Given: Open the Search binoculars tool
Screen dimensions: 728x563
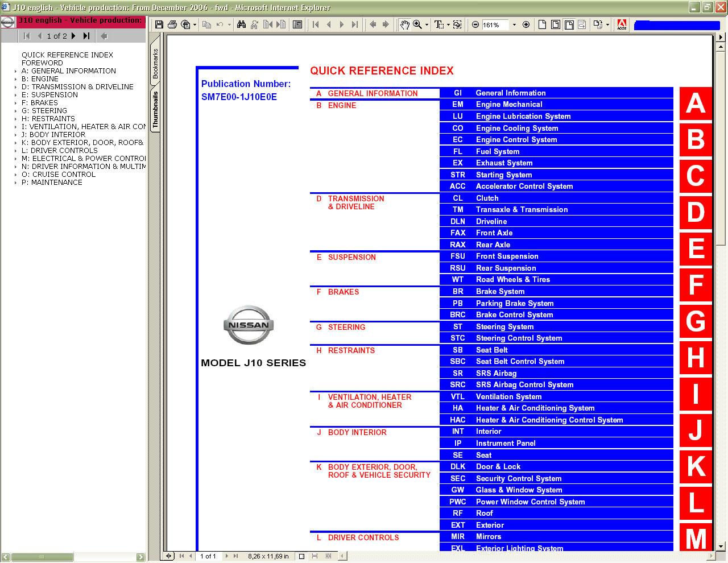Looking at the screenshot, I should point(241,24).
